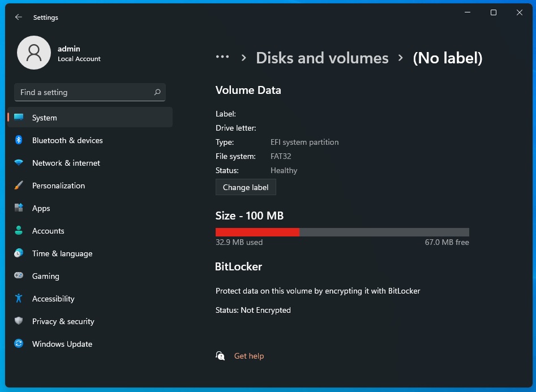Click the Get help chat icon
Viewport: 536px width, 392px height.
(x=220, y=356)
